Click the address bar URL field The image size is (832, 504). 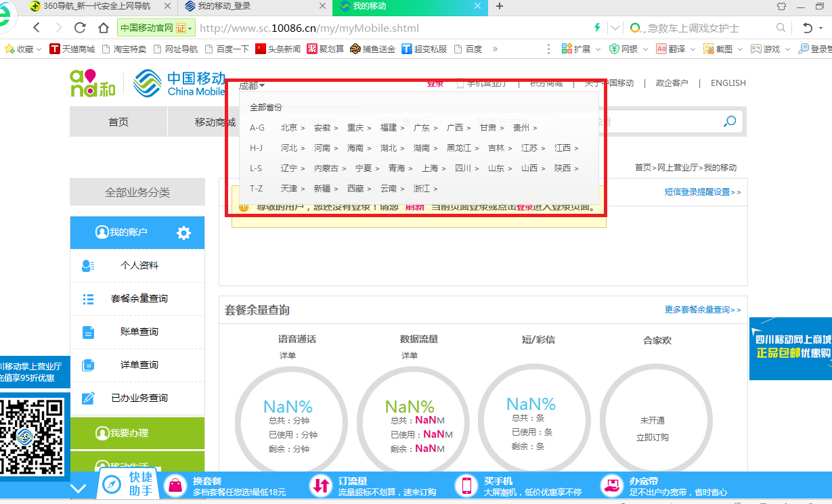393,28
